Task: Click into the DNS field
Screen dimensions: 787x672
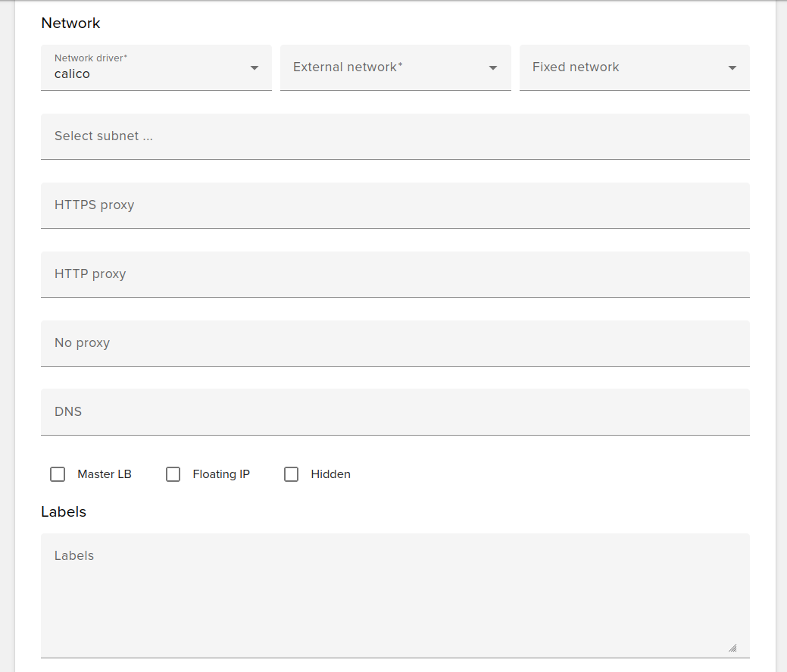Action: [394, 411]
